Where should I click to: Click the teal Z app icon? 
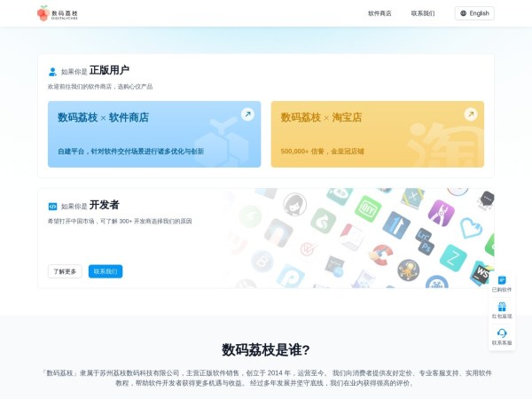click(453, 258)
